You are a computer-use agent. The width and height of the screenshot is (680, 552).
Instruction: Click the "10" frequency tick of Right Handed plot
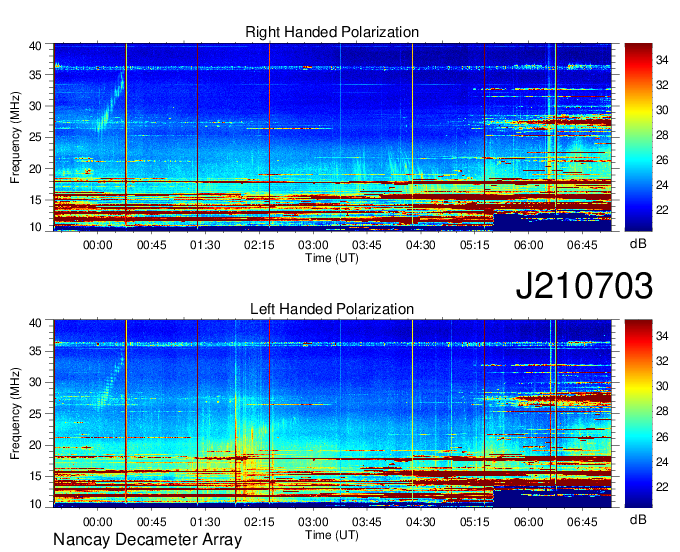point(36,227)
